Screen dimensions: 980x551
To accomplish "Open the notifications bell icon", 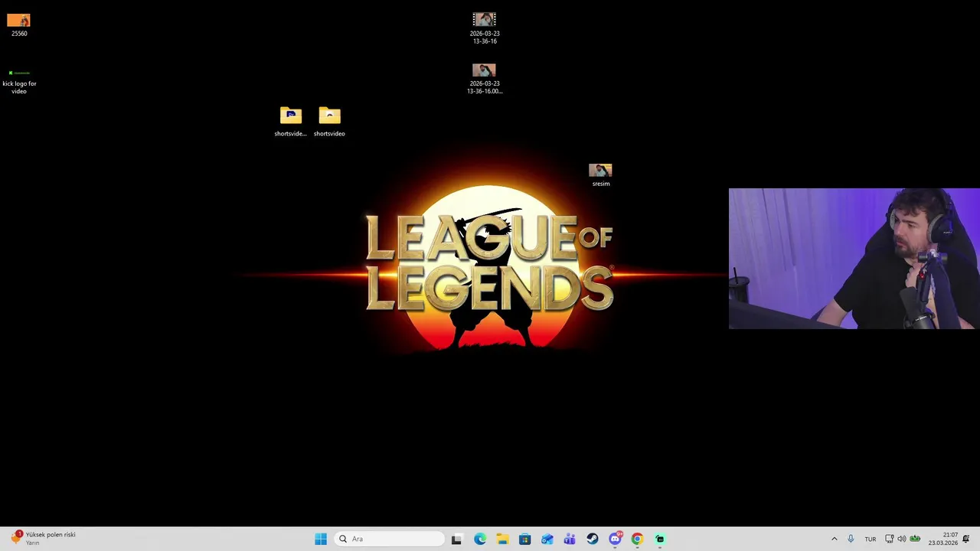I will click(966, 539).
